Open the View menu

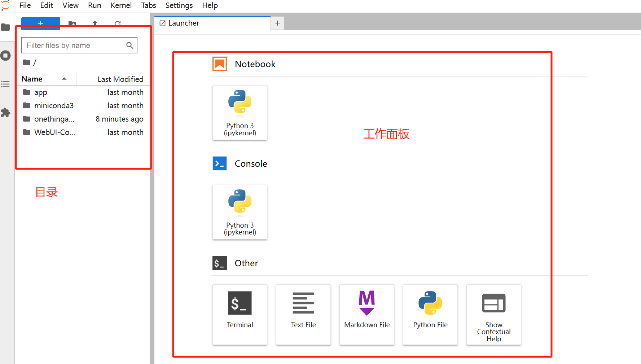[70, 5]
